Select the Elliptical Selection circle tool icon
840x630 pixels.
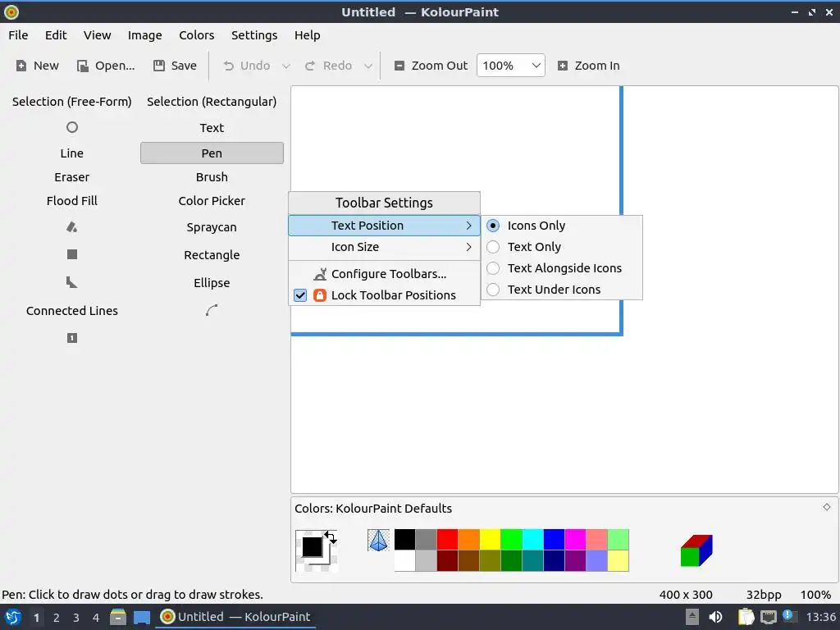click(x=72, y=127)
